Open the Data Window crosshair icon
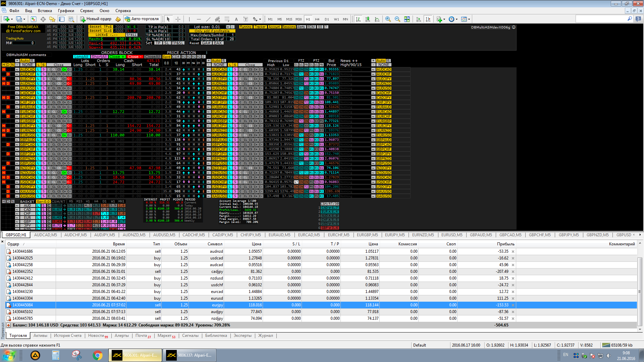This screenshot has height=362, width=644. point(43,19)
